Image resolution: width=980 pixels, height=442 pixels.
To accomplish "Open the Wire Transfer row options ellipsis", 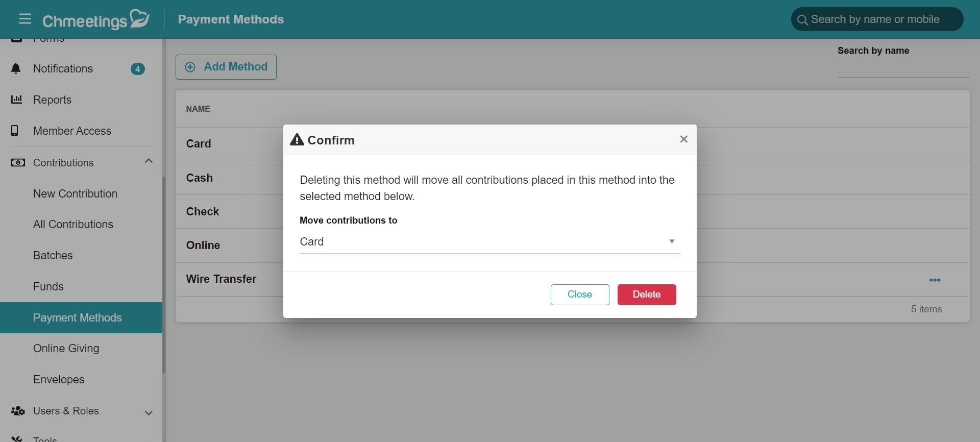I will click(935, 280).
